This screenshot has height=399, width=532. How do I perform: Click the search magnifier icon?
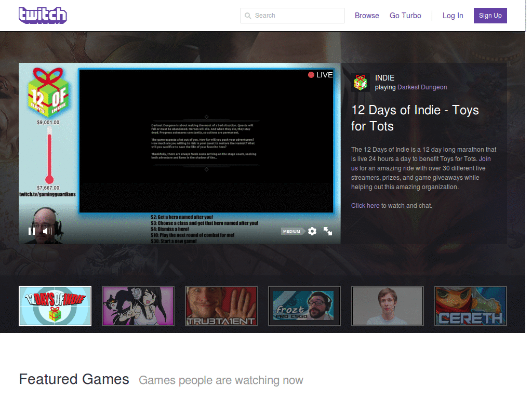(x=248, y=16)
